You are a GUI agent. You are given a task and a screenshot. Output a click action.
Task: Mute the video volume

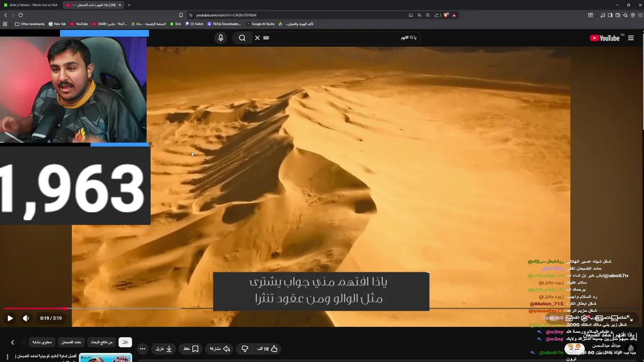[x=26, y=318]
